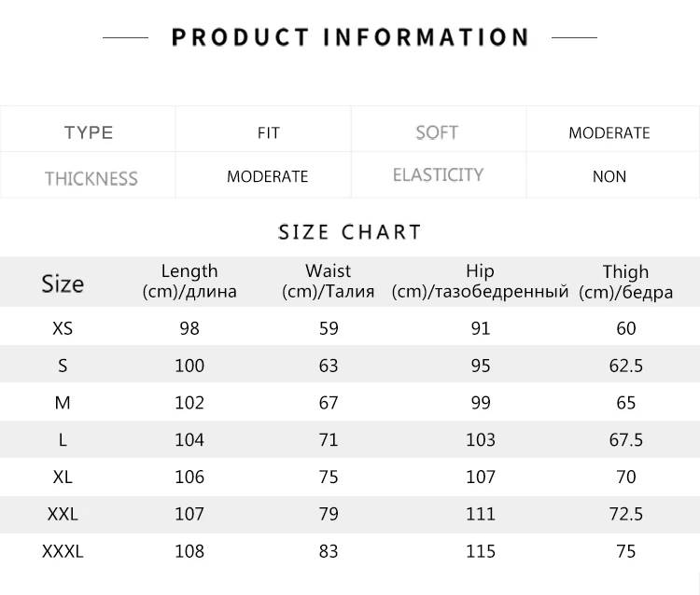Click the XXXL size row label

coord(63,551)
